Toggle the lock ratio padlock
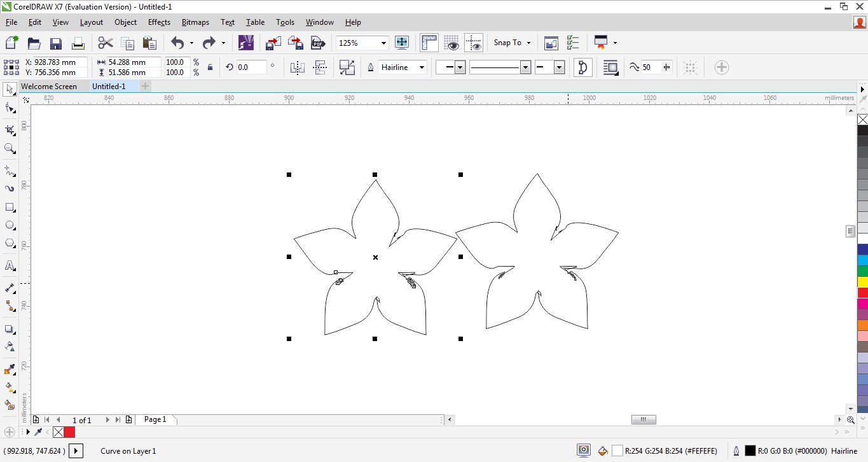 click(x=210, y=67)
